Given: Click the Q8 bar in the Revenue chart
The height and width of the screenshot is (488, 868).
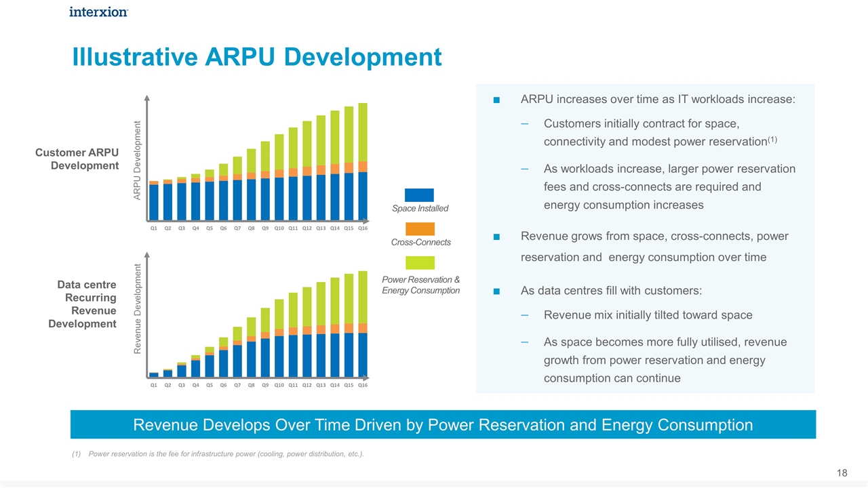Looking at the screenshot, I should click(252, 347).
